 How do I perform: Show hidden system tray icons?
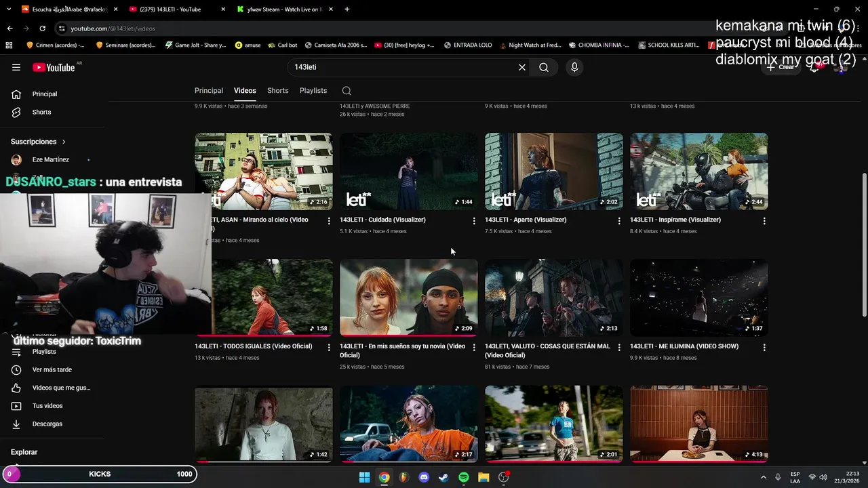tap(763, 477)
